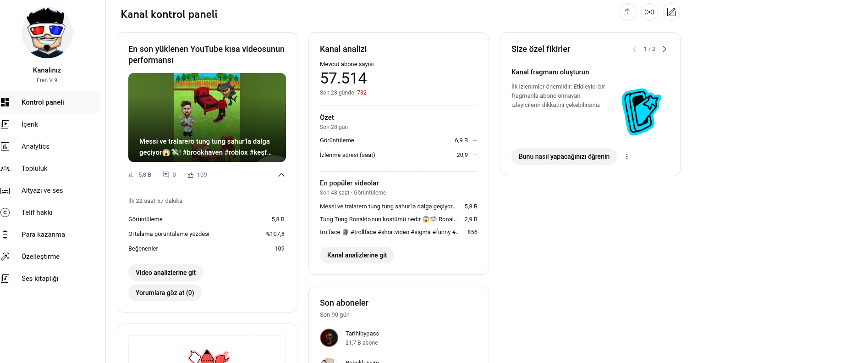The image size is (868, 363).
Task: Open Para kazanma section
Action: tap(50, 235)
